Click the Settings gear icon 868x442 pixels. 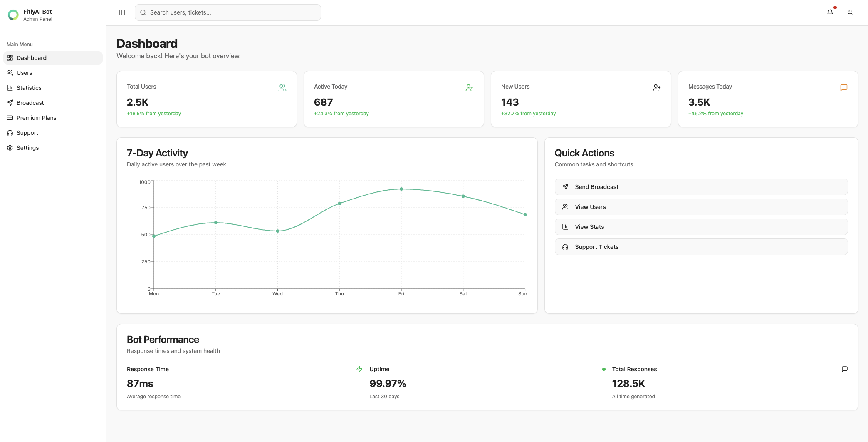click(10, 148)
